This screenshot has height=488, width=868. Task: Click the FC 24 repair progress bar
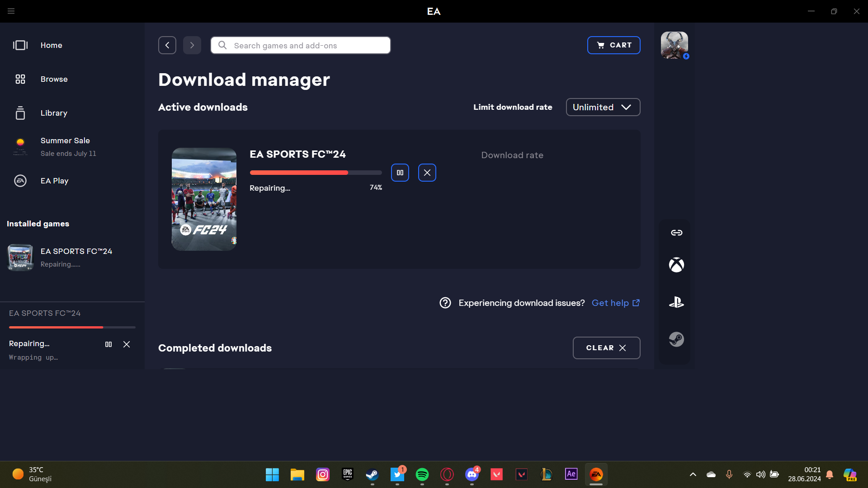click(x=316, y=173)
